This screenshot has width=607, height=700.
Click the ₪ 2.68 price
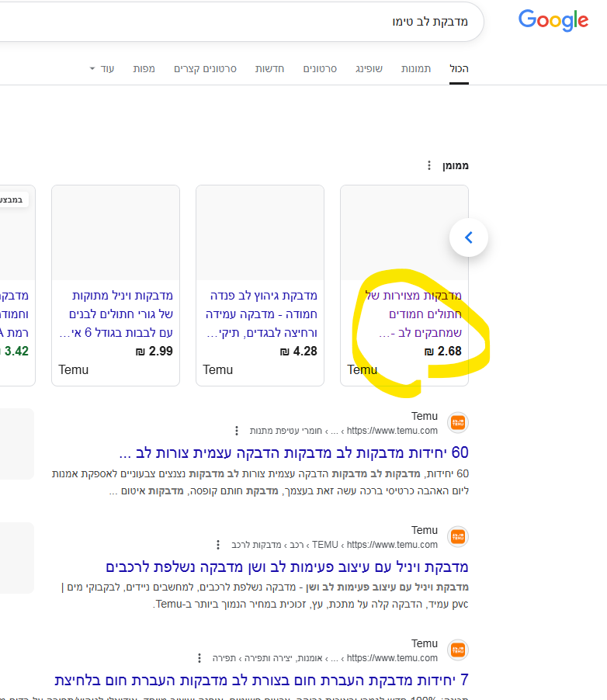coord(442,352)
